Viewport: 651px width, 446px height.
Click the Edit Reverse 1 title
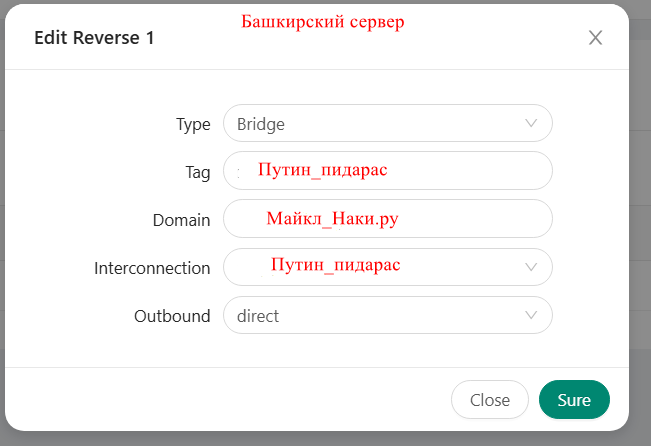[94, 38]
